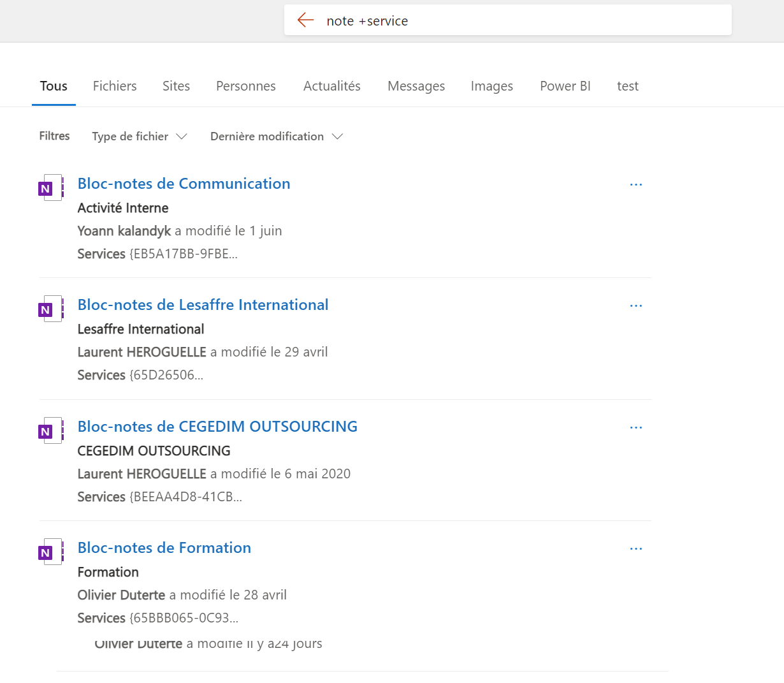Viewport: 784px width, 683px height.
Task: Click the Services {BEEAA4D8-41CB... text
Action: (x=160, y=497)
